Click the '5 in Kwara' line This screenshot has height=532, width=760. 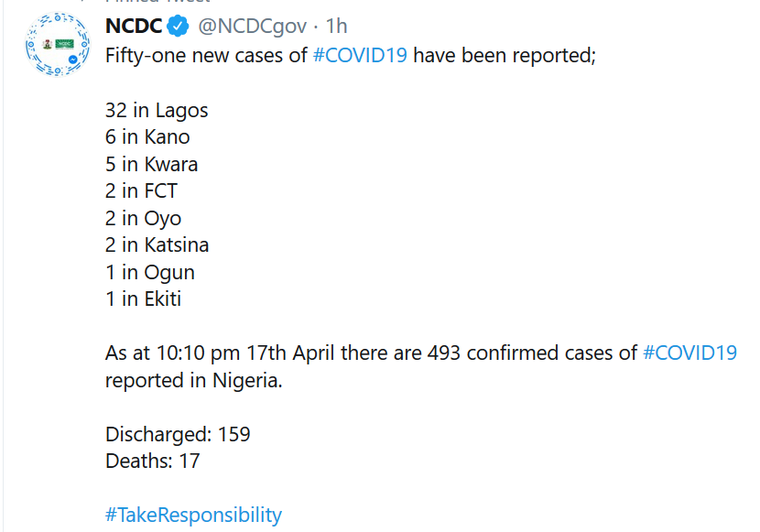pyautogui.click(x=151, y=165)
